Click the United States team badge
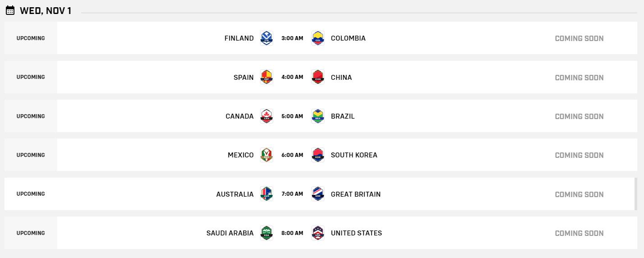 click(x=318, y=233)
